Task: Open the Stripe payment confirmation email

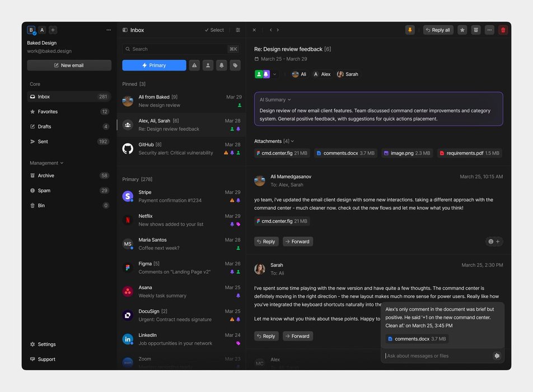Action: click(x=181, y=196)
